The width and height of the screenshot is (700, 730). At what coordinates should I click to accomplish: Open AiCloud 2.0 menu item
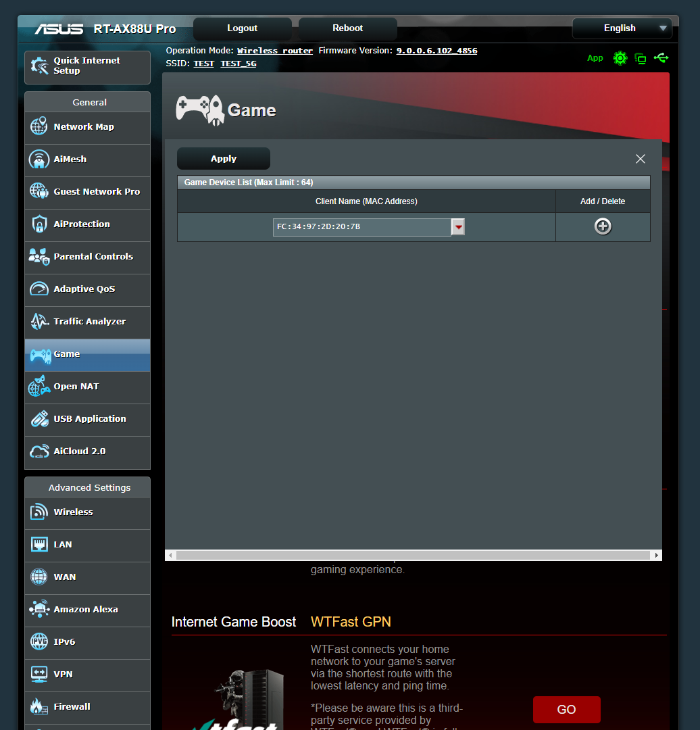pyautogui.click(x=88, y=452)
